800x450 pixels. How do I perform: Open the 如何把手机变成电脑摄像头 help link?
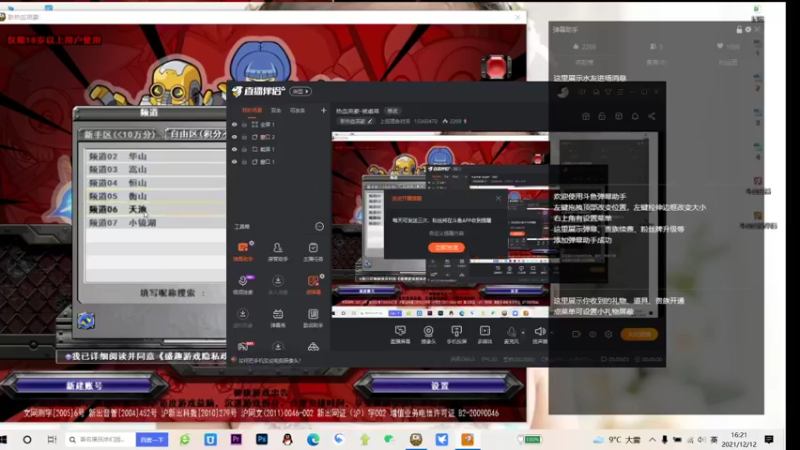pyautogui.click(x=269, y=360)
